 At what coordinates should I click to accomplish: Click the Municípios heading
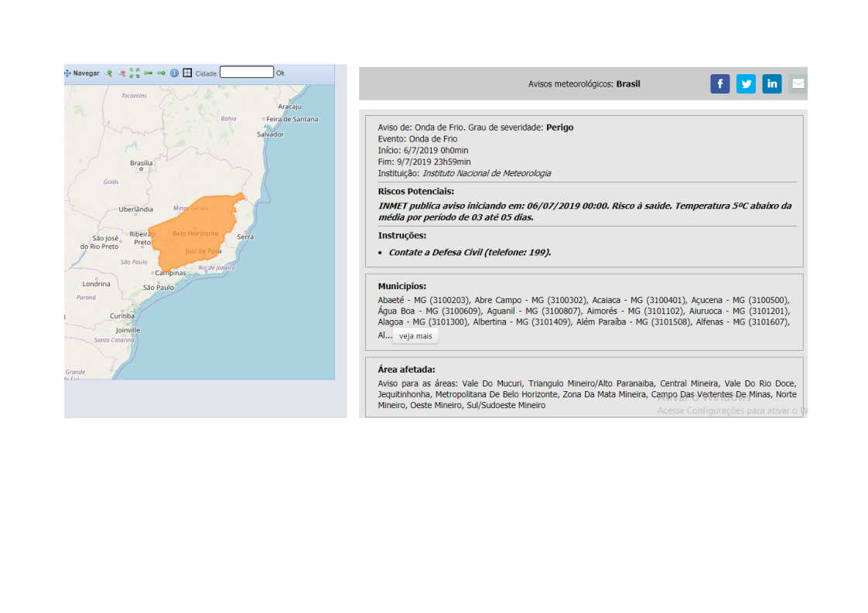click(402, 286)
